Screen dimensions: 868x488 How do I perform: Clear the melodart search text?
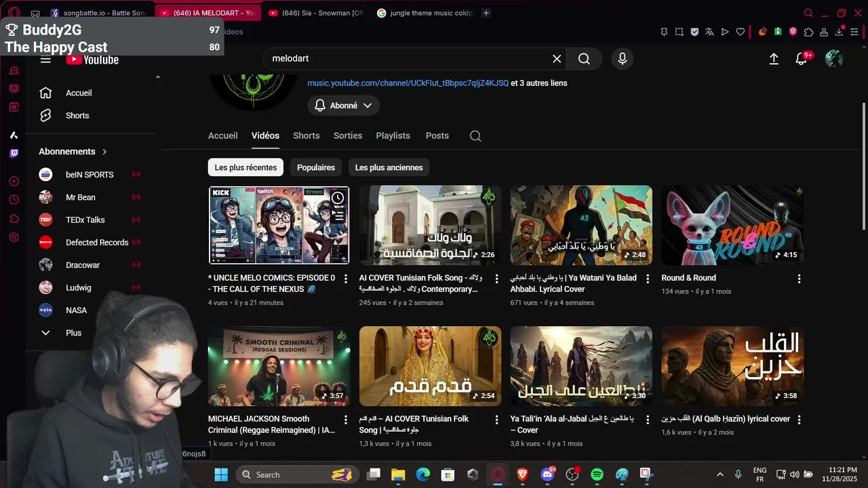[x=557, y=59]
